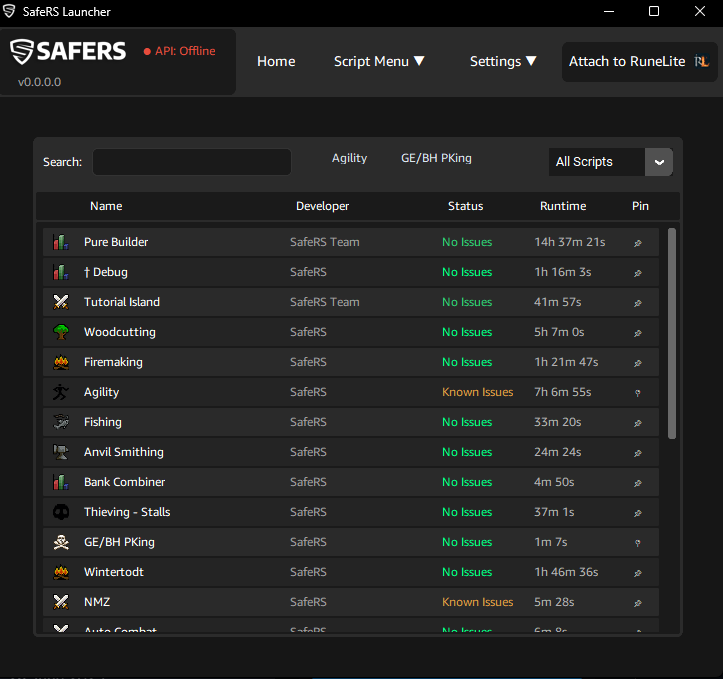Sort by the Runtime column header
Image resolution: width=723 pixels, height=679 pixels.
click(563, 206)
